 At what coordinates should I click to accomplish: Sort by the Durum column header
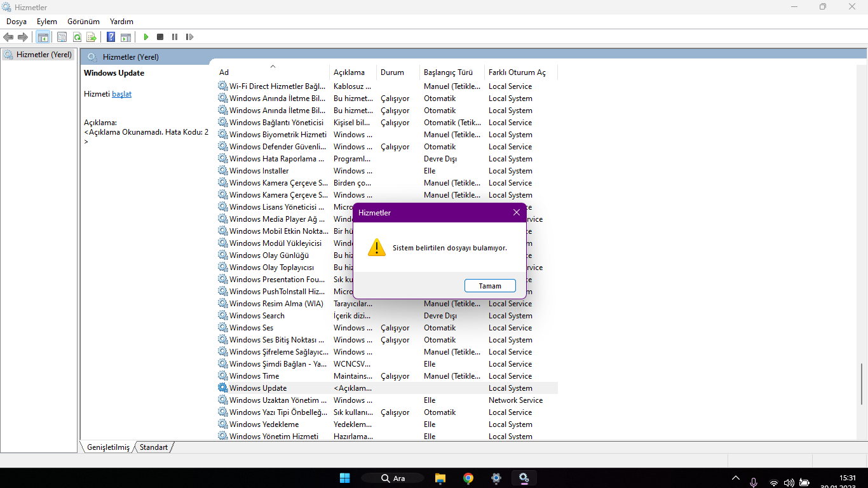tap(398, 72)
